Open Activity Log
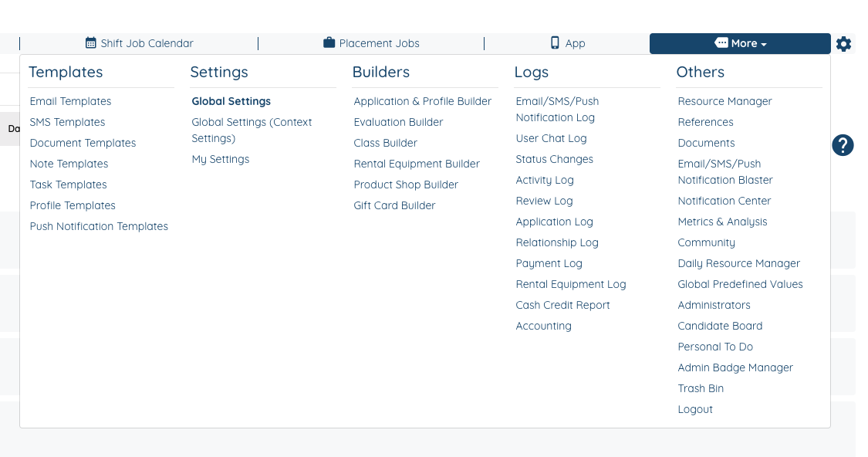Screen dimensions: 868x457 coord(545,180)
